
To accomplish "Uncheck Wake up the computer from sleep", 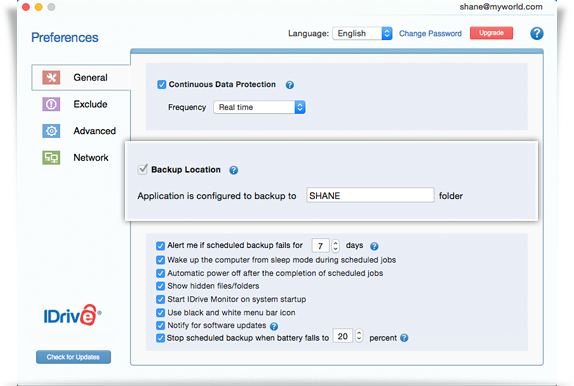I will 160,260.
